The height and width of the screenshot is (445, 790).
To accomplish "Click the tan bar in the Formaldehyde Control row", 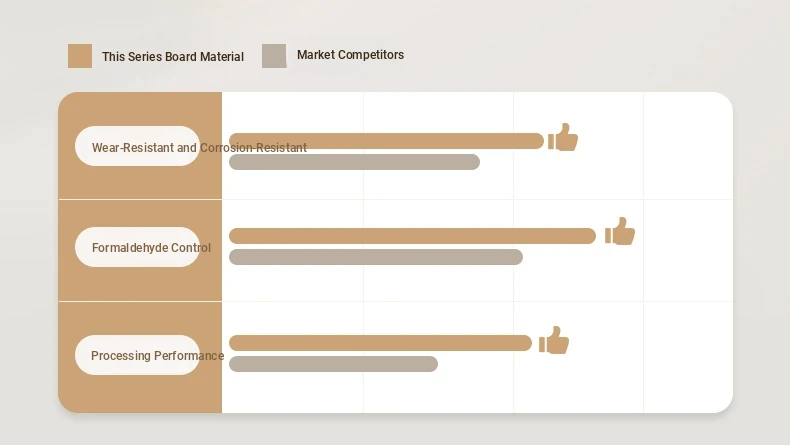I will click(x=412, y=236).
